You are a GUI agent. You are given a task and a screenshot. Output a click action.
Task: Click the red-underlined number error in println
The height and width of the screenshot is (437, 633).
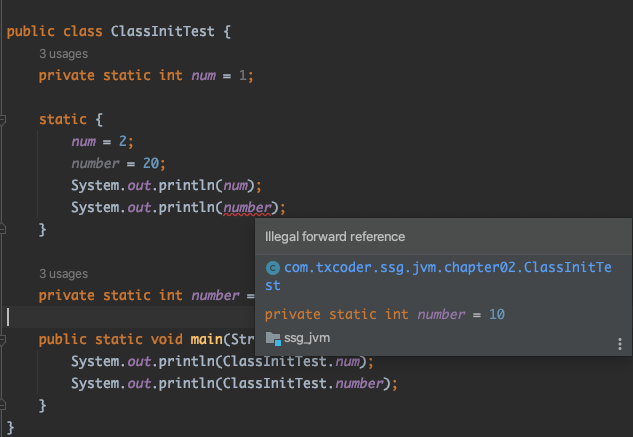coord(250,208)
